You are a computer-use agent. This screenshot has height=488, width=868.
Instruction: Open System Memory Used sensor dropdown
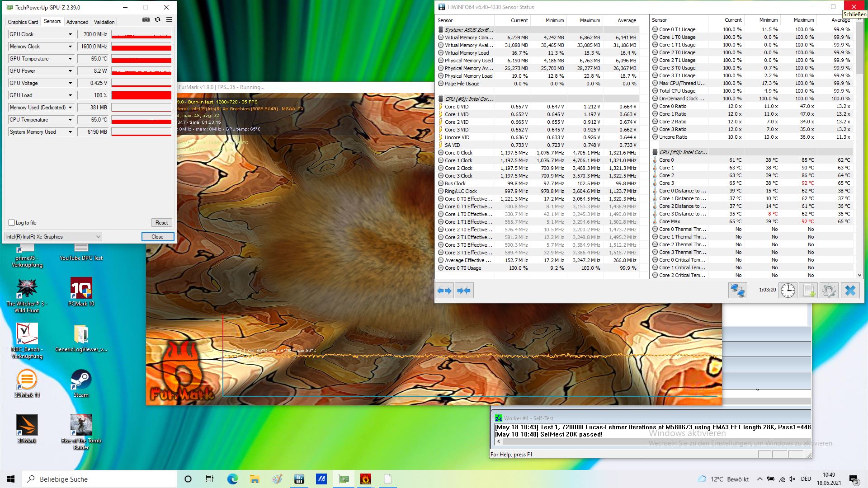pos(70,132)
